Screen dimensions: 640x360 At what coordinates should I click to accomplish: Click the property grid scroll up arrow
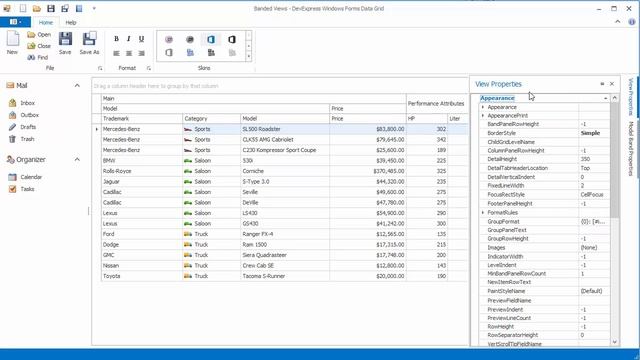(615, 98)
